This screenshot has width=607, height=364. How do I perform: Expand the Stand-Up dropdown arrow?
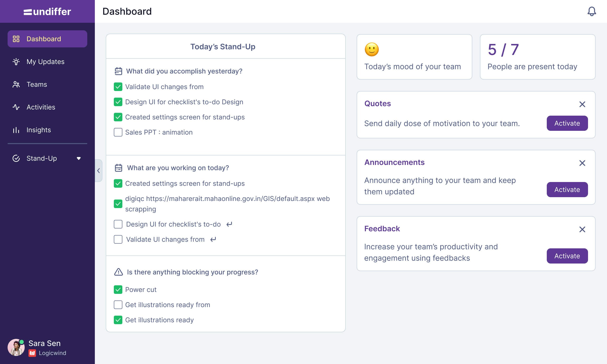(78, 159)
